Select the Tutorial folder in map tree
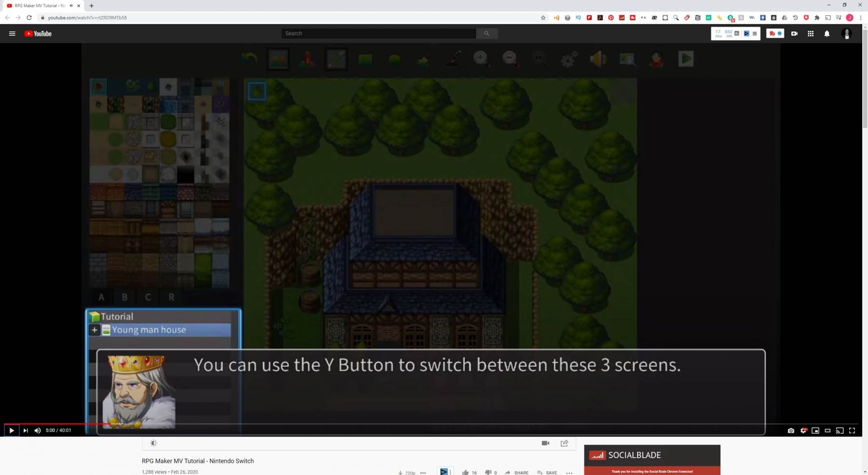This screenshot has height=475, width=868. [112, 317]
